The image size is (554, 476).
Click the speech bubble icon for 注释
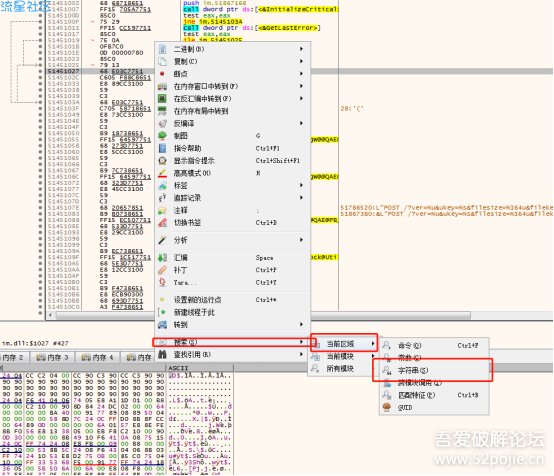pos(162,211)
